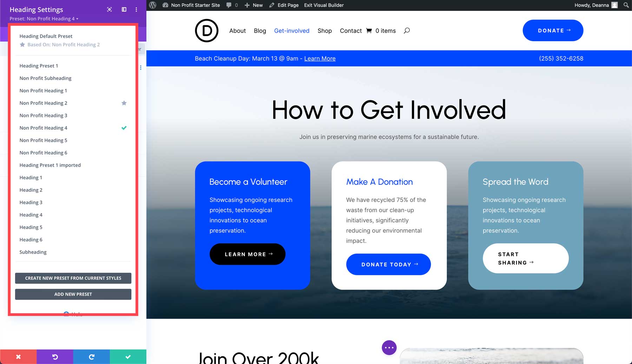Select the checkmarked Non Profit Heading 4 preset
The width and height of the screenshot is (632, 364).
click(44, 128)
